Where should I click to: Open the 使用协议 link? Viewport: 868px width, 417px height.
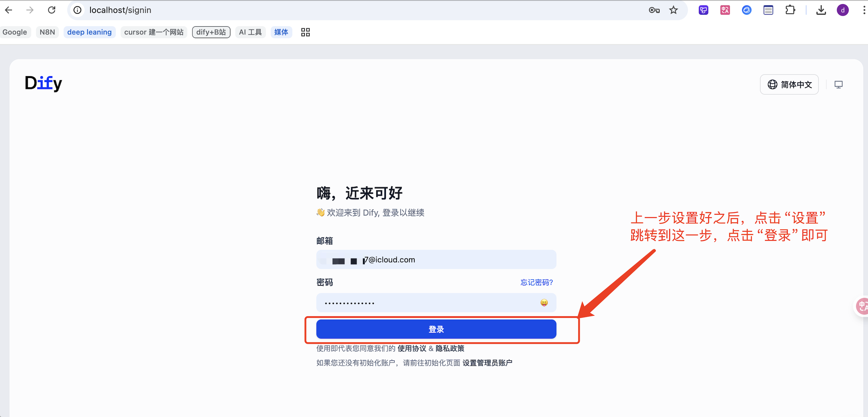point(412,348)
